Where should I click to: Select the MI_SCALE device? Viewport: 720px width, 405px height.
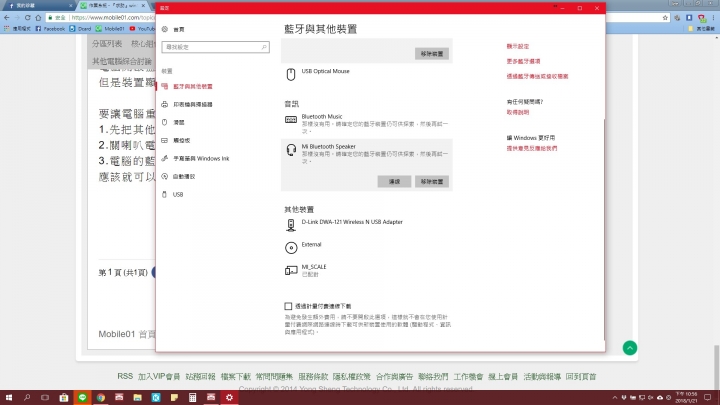point(366,270)
